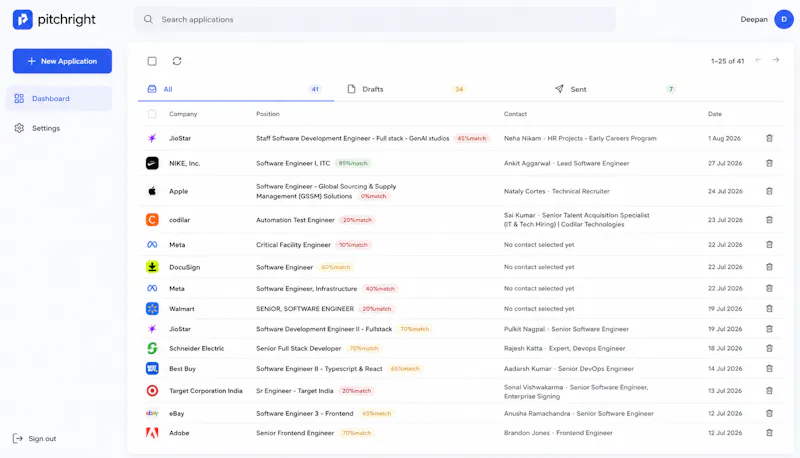Viewport: 800px width, 458px height.
Task: Click the 45%match badge
Action: pyautogui.click(x=471, y=138)
